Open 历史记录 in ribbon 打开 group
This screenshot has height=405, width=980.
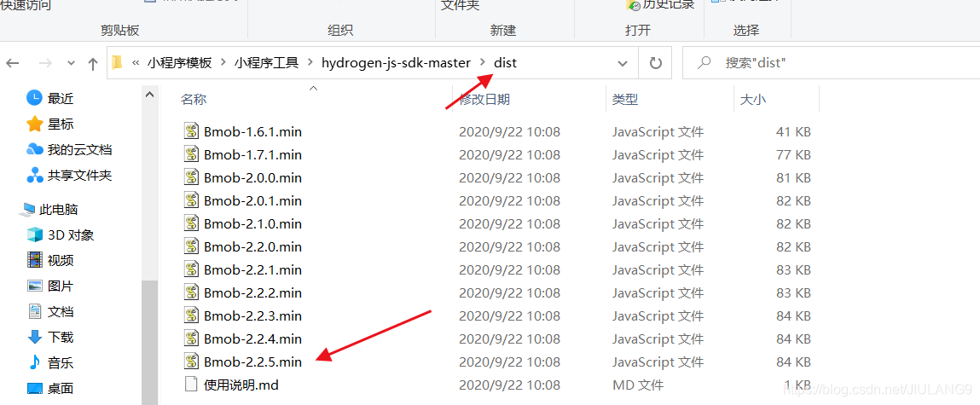(x=660, y=4)
